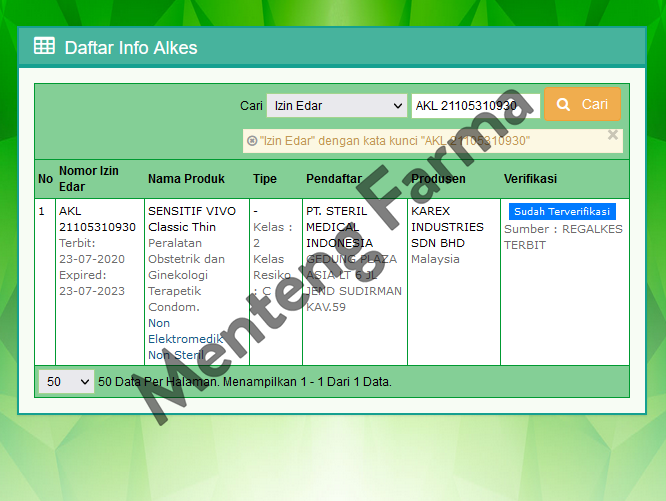Image resolution: width=666 pixels, height=501 pixels.
Task: Focus the search keyword input field
Action: tap(475, 105)
